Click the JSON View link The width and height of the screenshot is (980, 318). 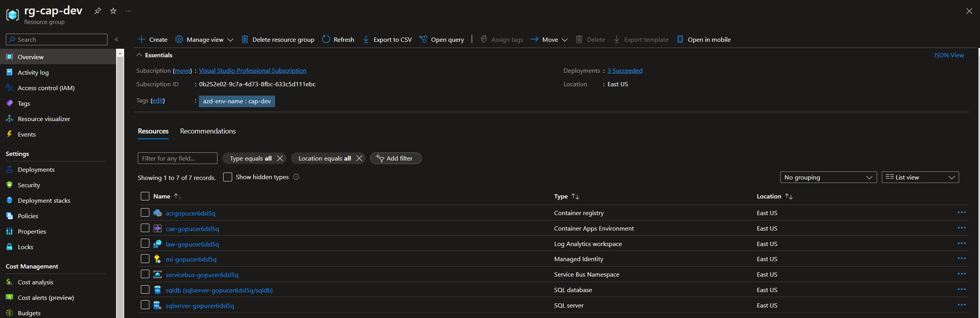pyautogui.click(x=948, y=55)
